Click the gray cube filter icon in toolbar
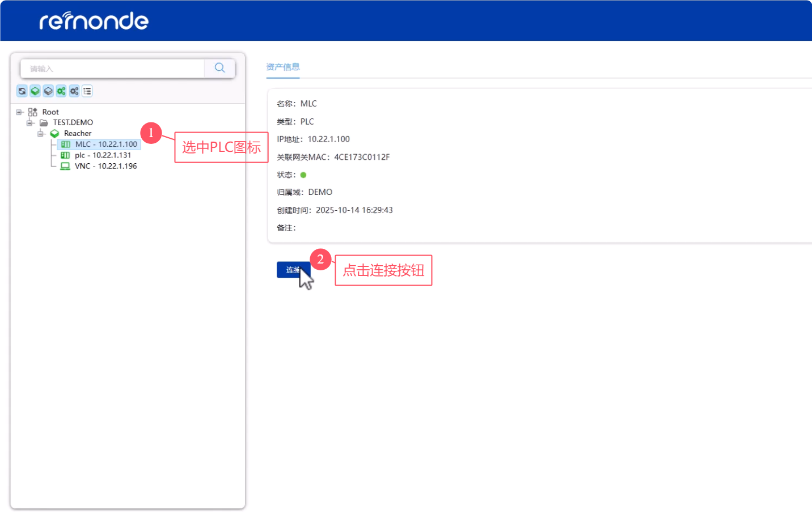Image resolution: width=812 pixels, height=514 pixels. tap(48, 91)
